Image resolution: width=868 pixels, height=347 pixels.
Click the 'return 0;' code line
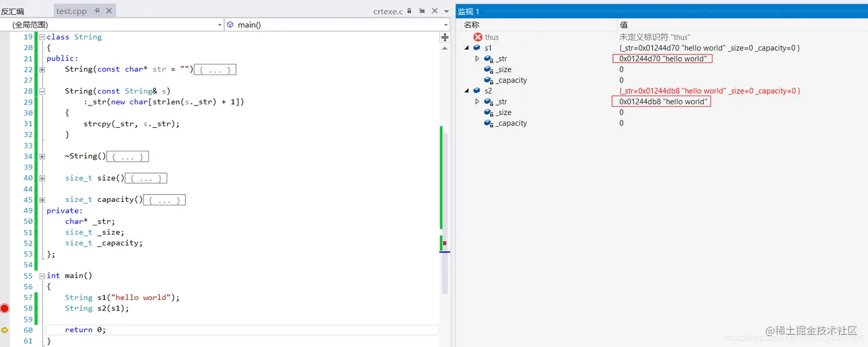[86, 330]
